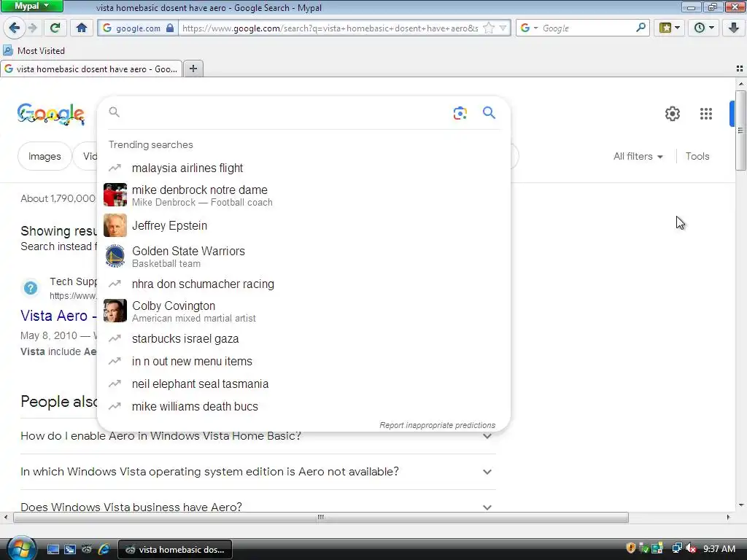The height and width of the screenshot is (560, 747).
Task: Click Switch Between Windows quick launch icon
Action: pyautogui.click(x=70, y=550)
